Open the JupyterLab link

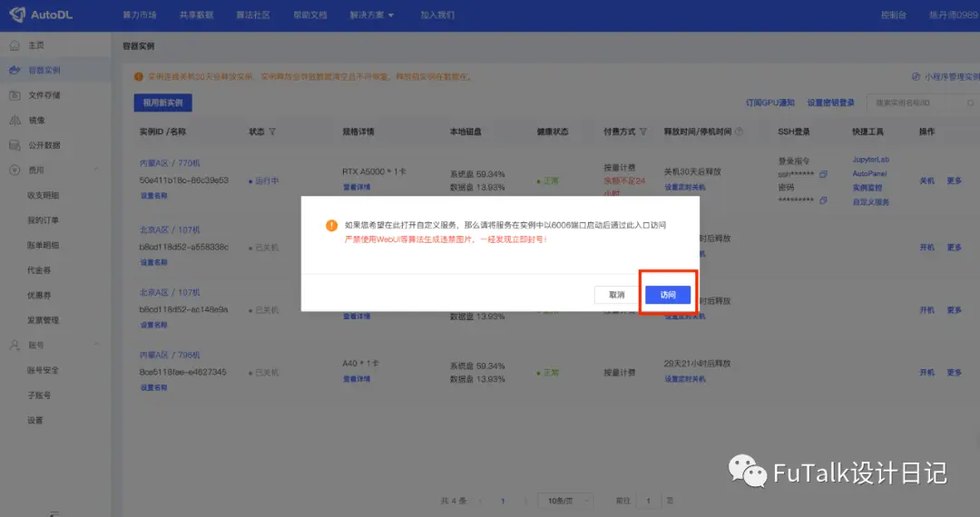coord(870,160)
